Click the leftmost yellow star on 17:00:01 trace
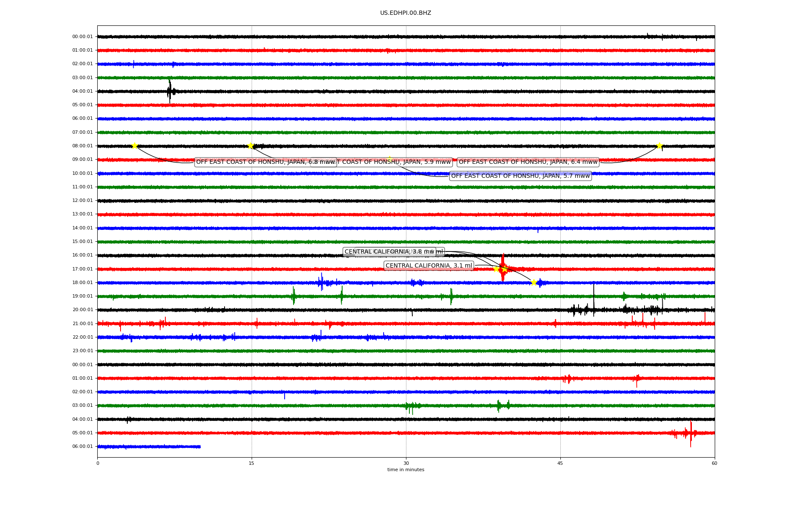 tap(496, 269)
